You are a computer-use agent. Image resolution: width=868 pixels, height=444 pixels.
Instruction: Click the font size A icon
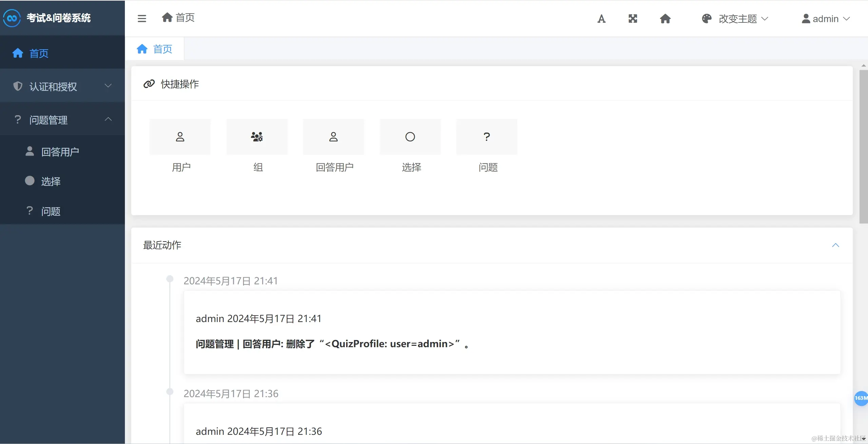click(601, 19)
